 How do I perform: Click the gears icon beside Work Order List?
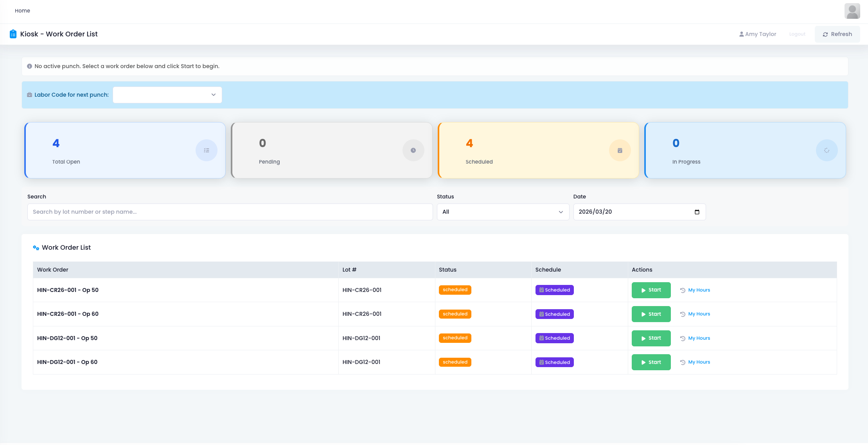[36, 248]
